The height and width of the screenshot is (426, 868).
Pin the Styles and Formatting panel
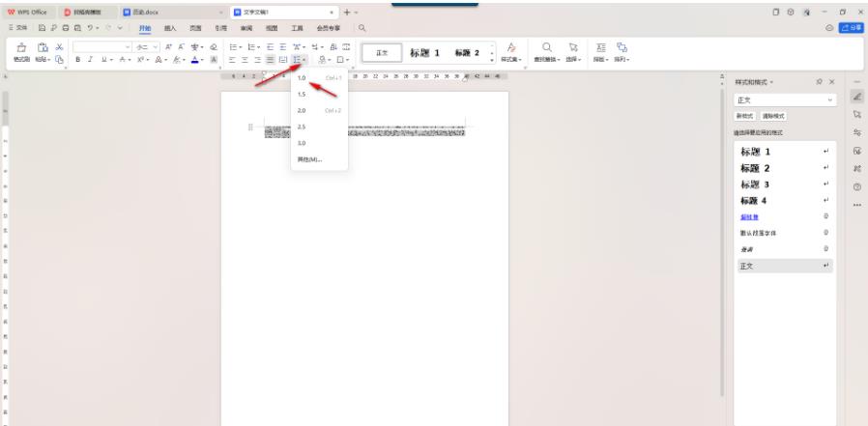pyautogui.click(x=820, y=82)
